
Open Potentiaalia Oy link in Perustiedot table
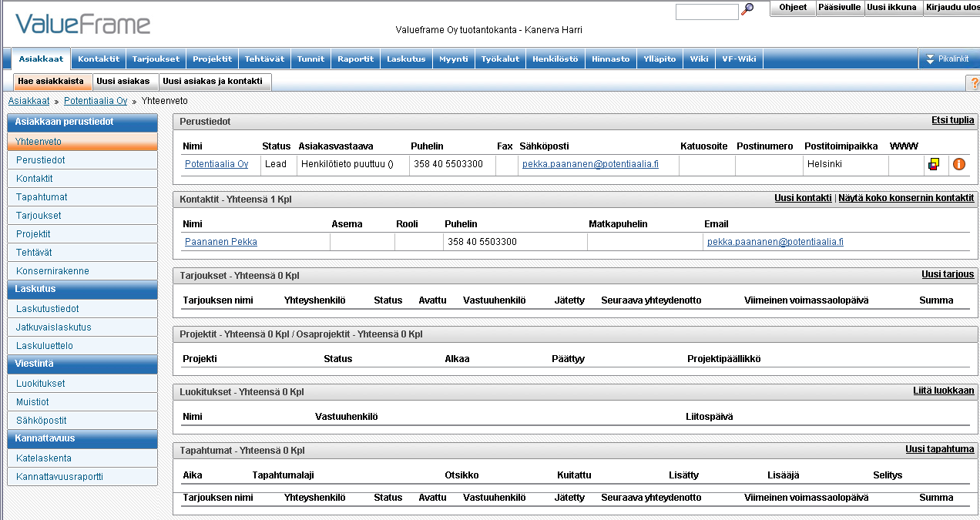click(216, 164)
